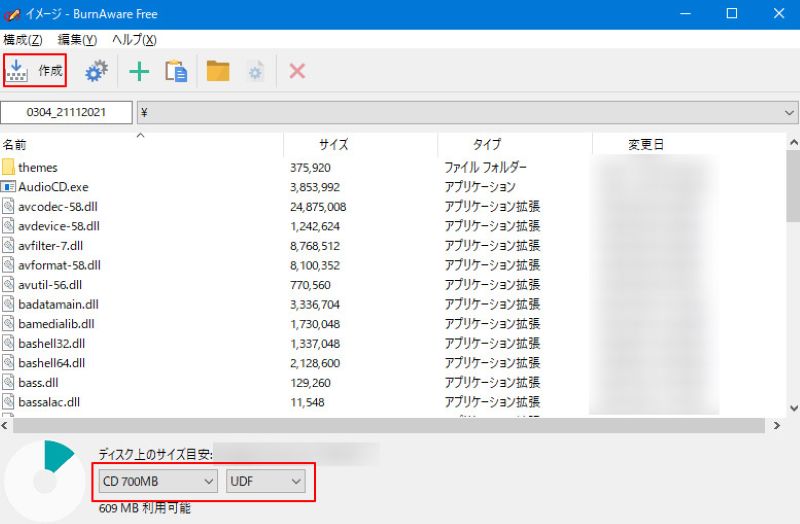Delete selection with the red X icon

pyautogui.click(x=297, y=71)
